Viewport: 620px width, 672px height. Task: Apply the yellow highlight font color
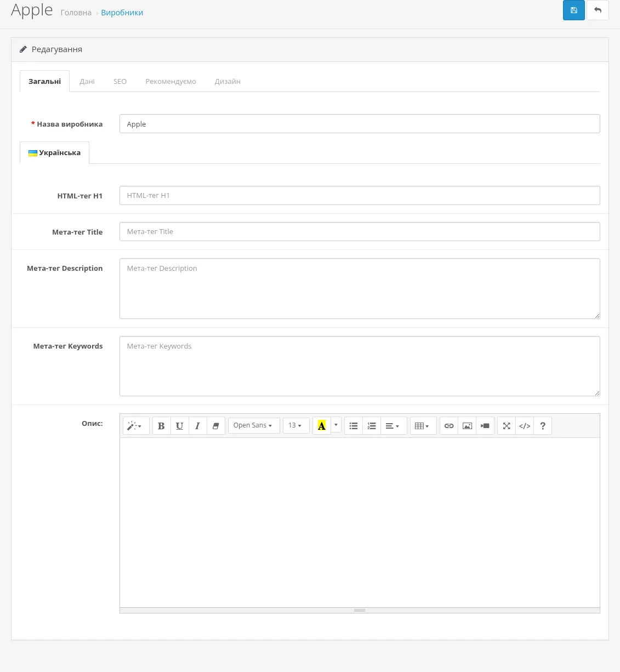click(x=322, y=426)
